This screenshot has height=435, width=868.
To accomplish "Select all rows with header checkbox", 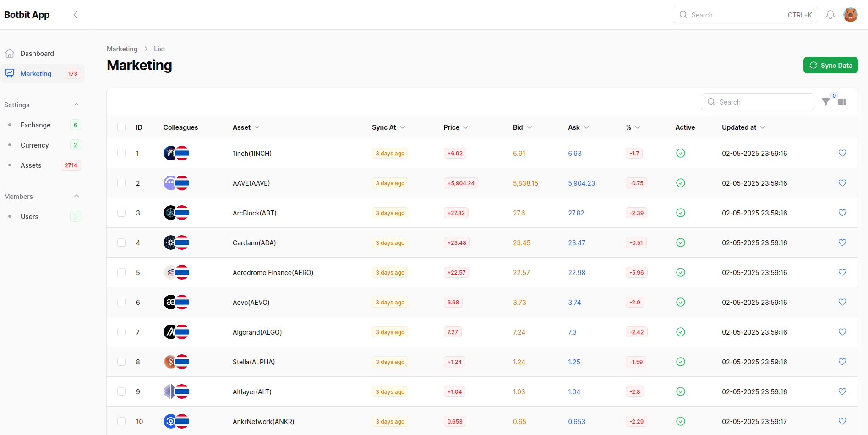I will pyautogui.click(x=121, y=127).
